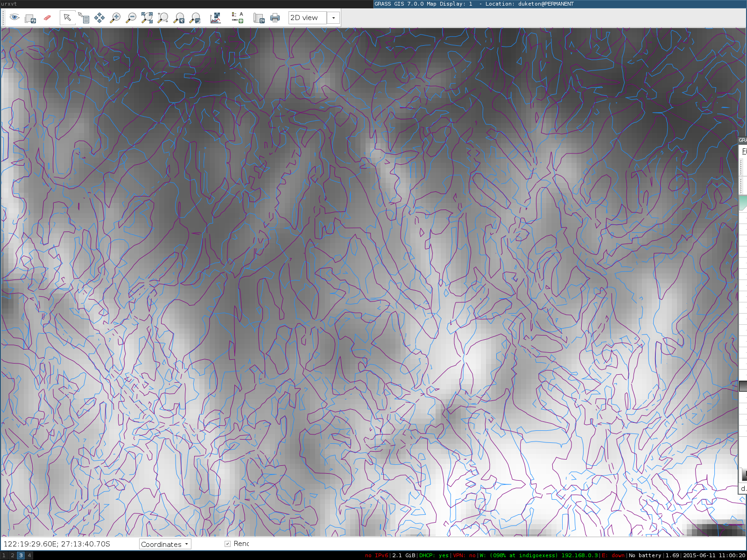Open the Analyze map tools icon

pyautogui.click(x=215, y=18)
